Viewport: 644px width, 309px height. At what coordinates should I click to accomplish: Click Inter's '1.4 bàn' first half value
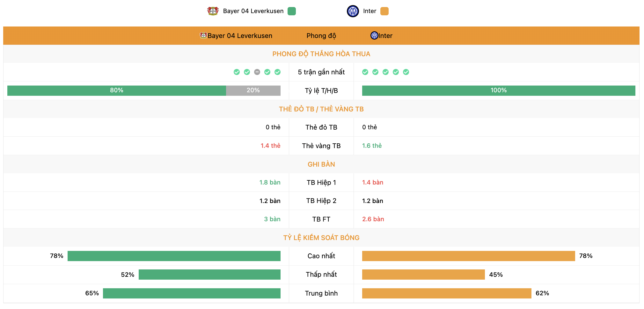(373, 183)
